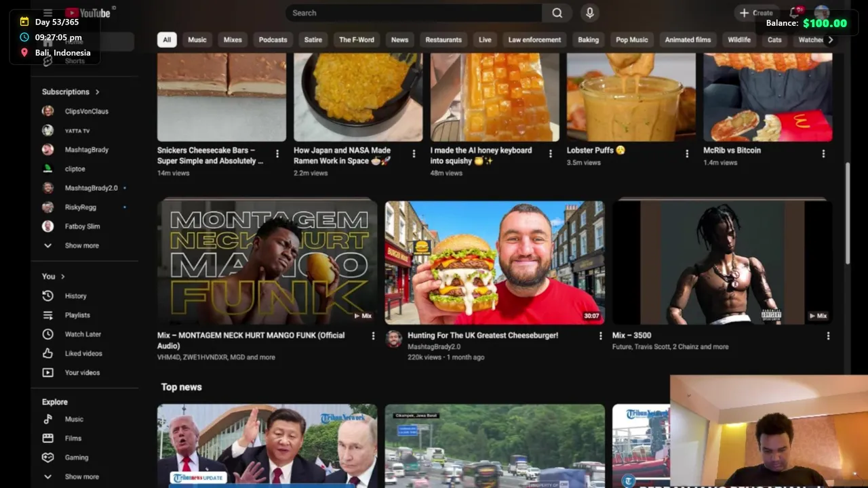Open options for Snickers Cheesecake Bars video
The width and height of the screenshot is (868, 488).
277,154
